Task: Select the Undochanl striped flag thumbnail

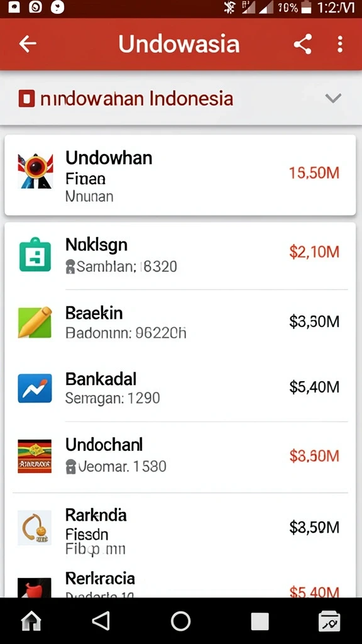Action: (35, 457)
